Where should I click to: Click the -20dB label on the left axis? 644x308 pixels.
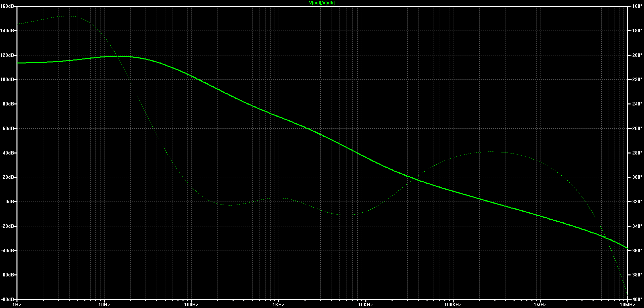[x=7, y=226]
